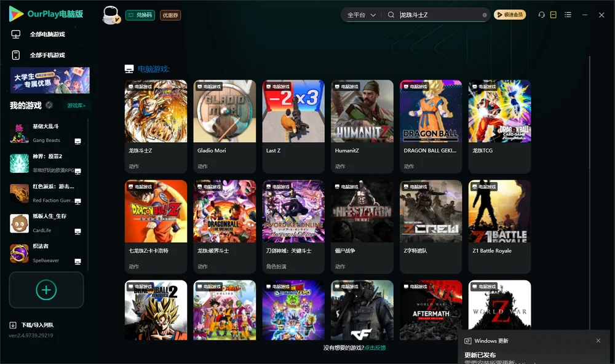Click the 电脑游戏 tag on Z1 Battle Royale card
The width and height of the screenshot is (615, 364).
[x=484, y=187]
